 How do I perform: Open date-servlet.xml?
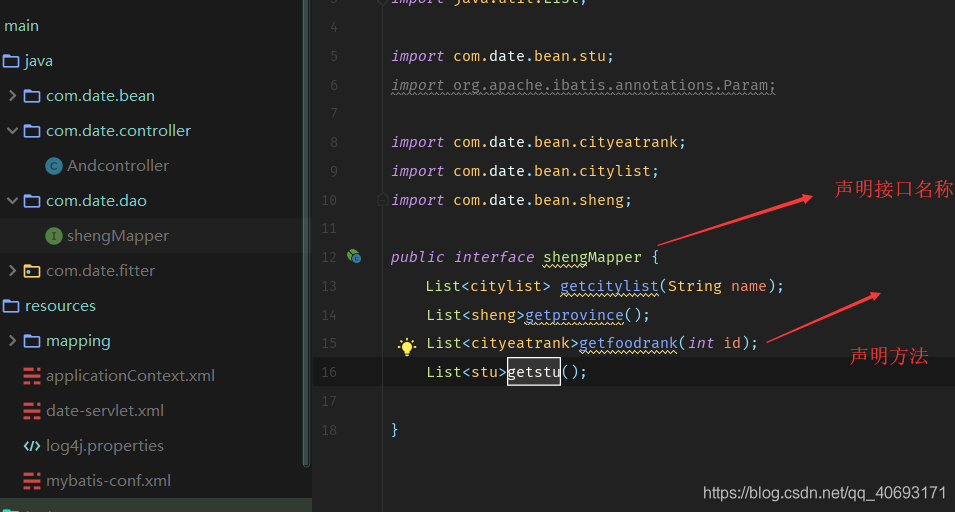(105, 410)
